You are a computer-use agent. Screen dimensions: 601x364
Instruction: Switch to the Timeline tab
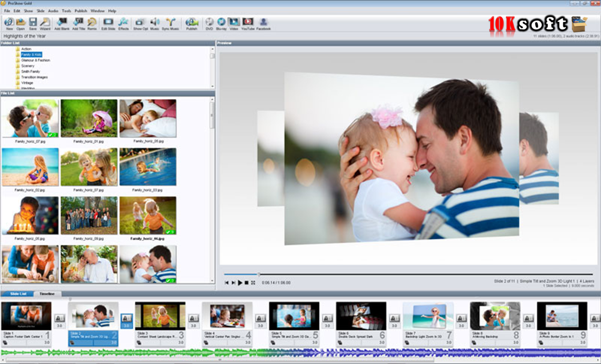(x=47, y=294)
